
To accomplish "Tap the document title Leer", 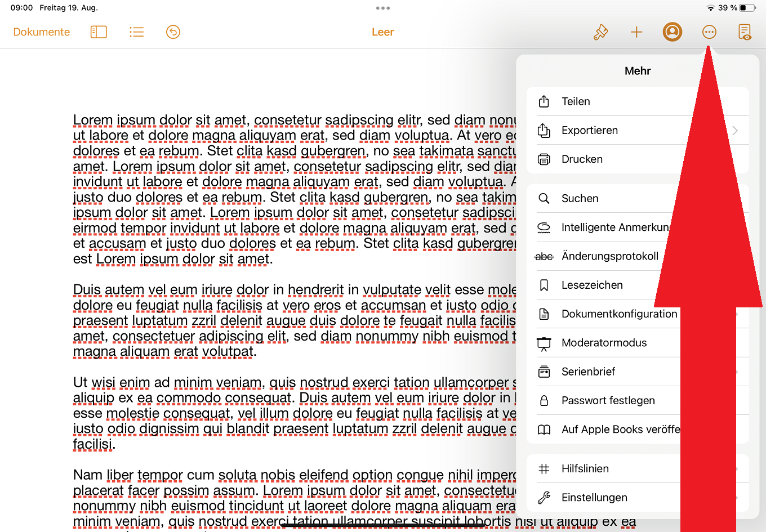I will 383,32.
